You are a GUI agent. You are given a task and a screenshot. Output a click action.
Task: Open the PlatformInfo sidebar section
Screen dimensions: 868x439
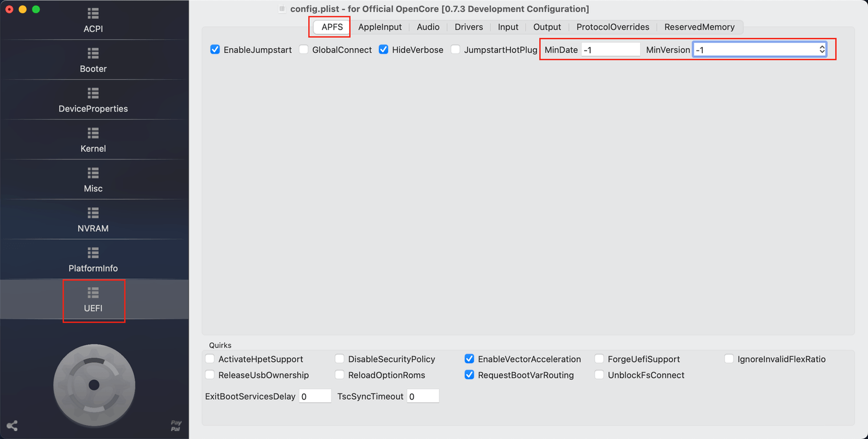point(93,260)
